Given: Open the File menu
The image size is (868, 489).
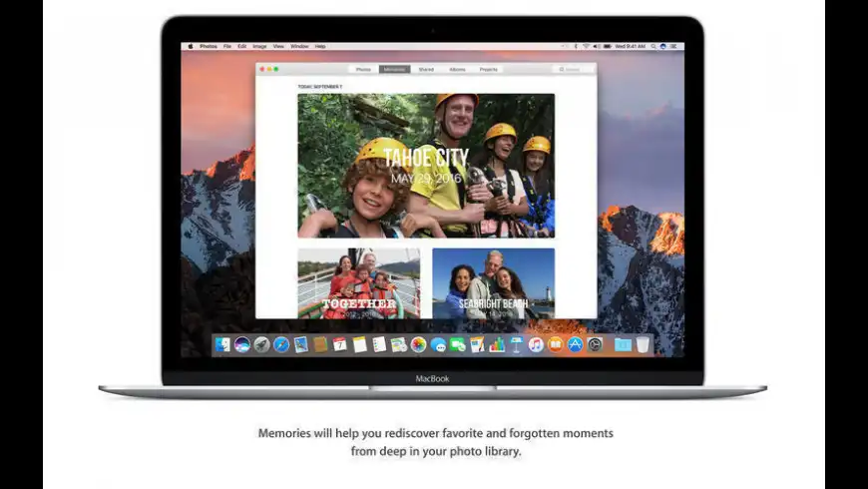Looking at the screenshot, I should [x=226, y=47].
